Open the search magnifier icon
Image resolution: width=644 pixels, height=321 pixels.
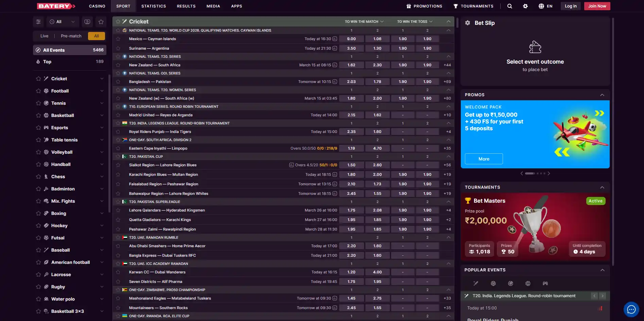point(509,6)
